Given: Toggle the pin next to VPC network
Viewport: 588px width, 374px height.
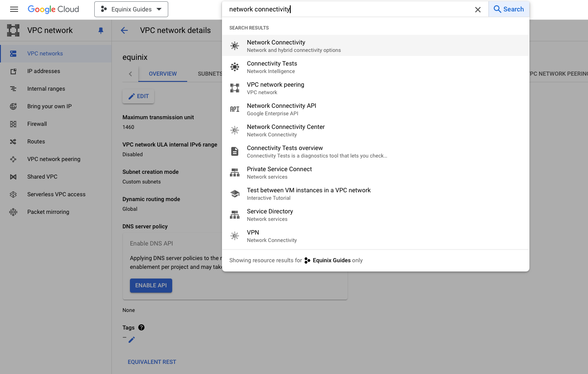Looking at the screenshot, I should click(101, 30).
